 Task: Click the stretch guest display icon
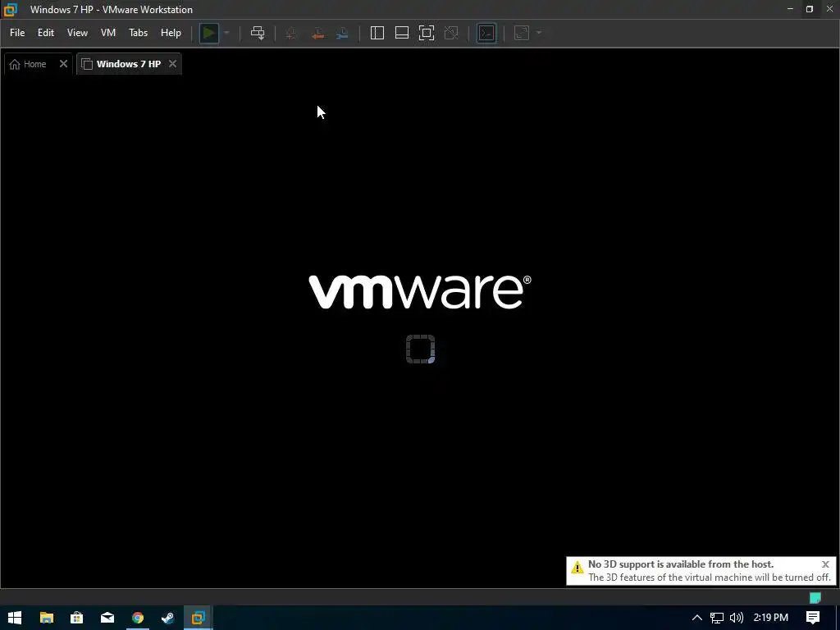pos(522,33)
